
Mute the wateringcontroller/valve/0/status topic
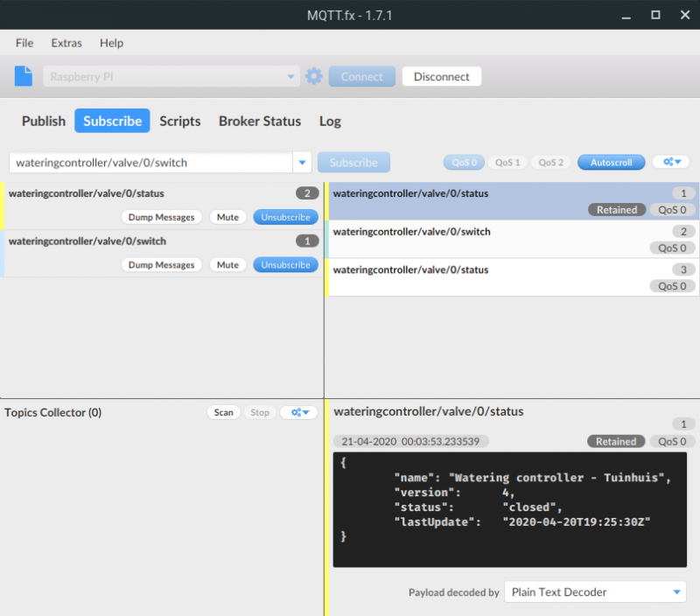tap(227, 217)
